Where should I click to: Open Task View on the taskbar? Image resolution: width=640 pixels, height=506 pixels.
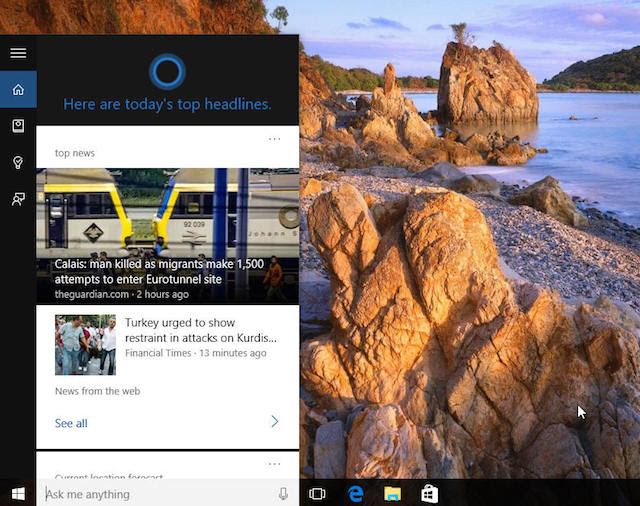(317, 494)
